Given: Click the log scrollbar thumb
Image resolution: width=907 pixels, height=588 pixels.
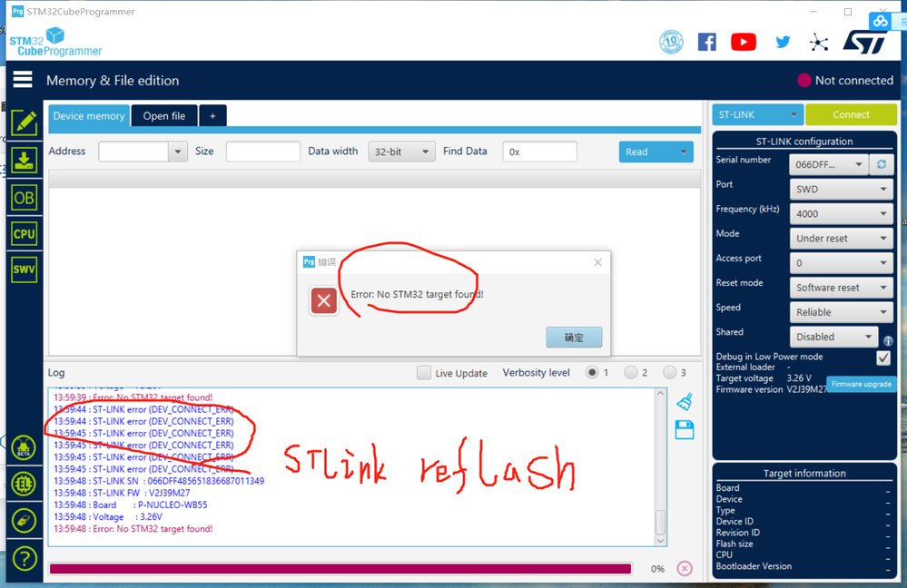Looking at the screenshot, I should [660, 523].
